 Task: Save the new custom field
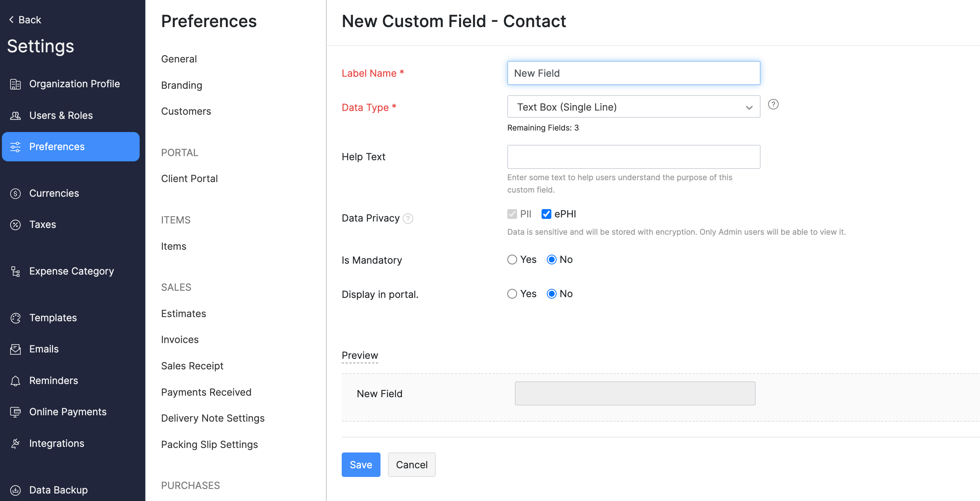point(360,465)
